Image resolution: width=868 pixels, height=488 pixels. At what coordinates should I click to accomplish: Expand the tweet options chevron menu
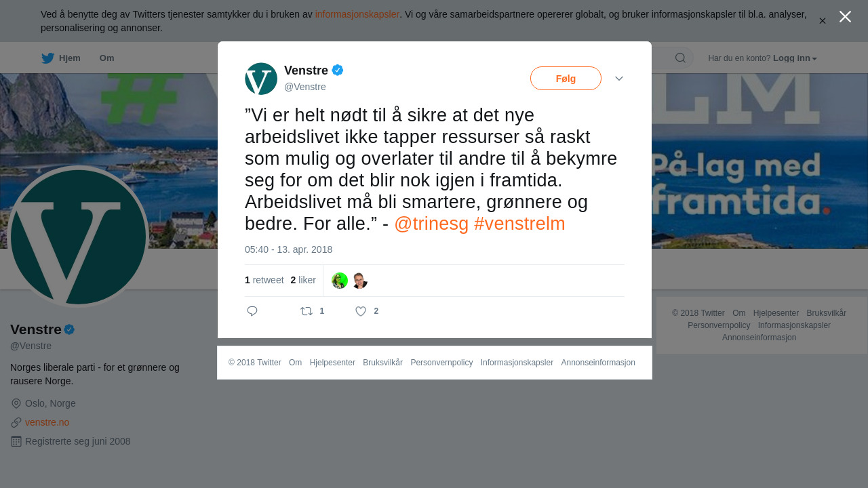619,79
